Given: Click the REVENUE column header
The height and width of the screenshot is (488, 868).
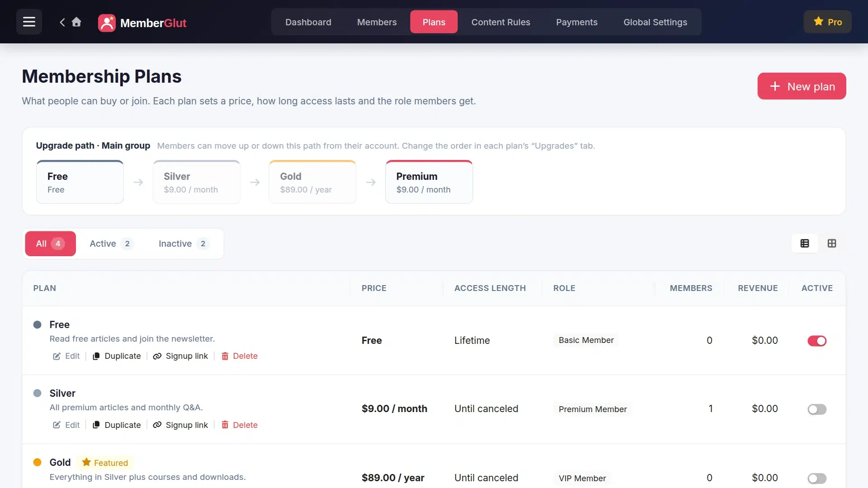Looking at the screenshot, I should (x=758, y=288).
